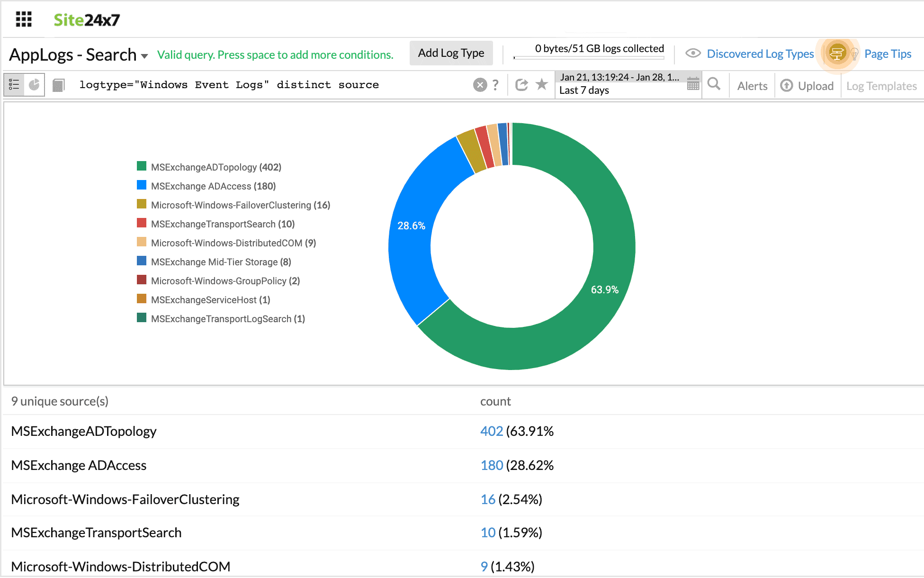Toggle MSExchange ADAccess blue legend swatch
Screen dimensions: 924x578
pos(142,185)
